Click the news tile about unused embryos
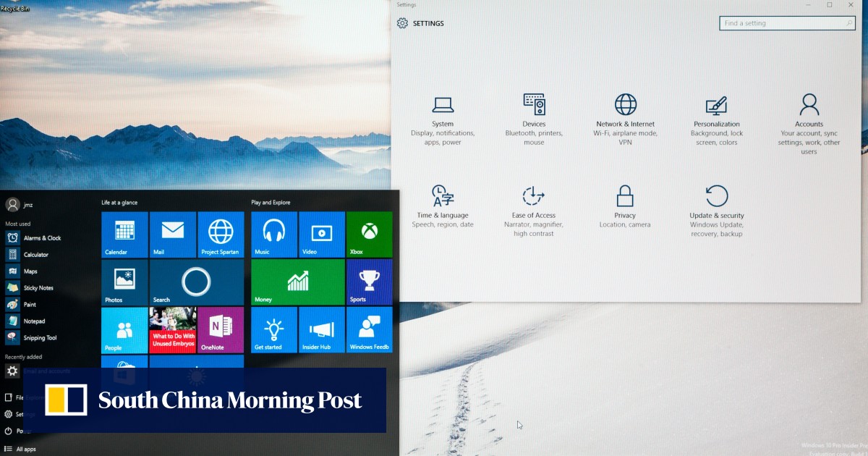 point(172,329)
